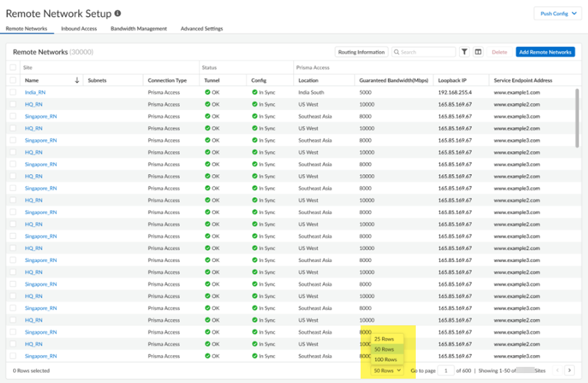Image resolution: width=588 pixels, height=383 pixels.
Task: Switch to the Bandwidth Management tab
Action: [138, 29]
